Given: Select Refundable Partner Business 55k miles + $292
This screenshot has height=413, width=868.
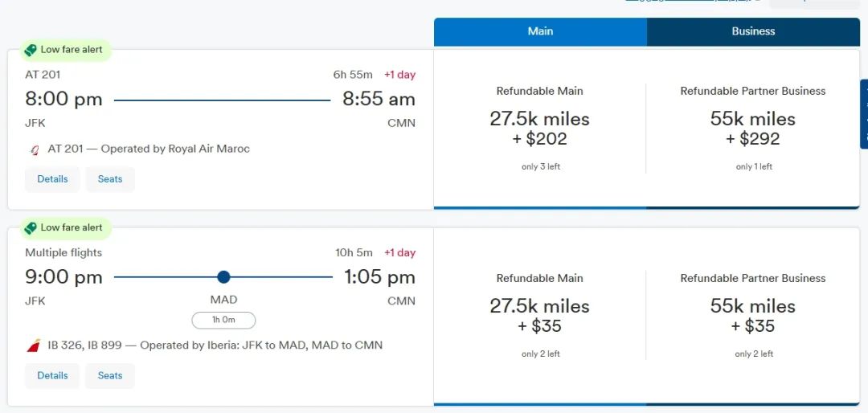Looking at the screenshot, I should click(x=752, y=129).
